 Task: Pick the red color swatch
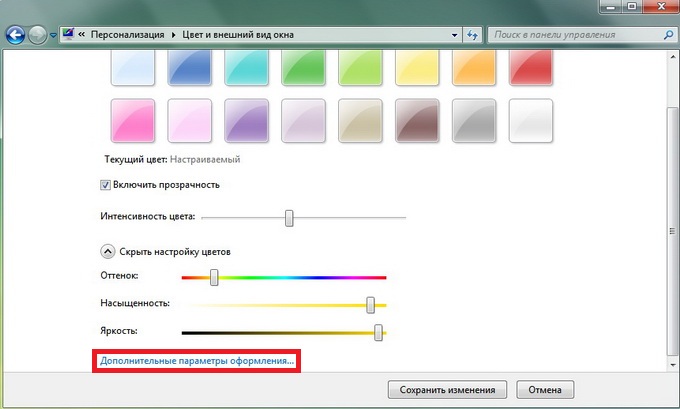(x=531, y=67)
